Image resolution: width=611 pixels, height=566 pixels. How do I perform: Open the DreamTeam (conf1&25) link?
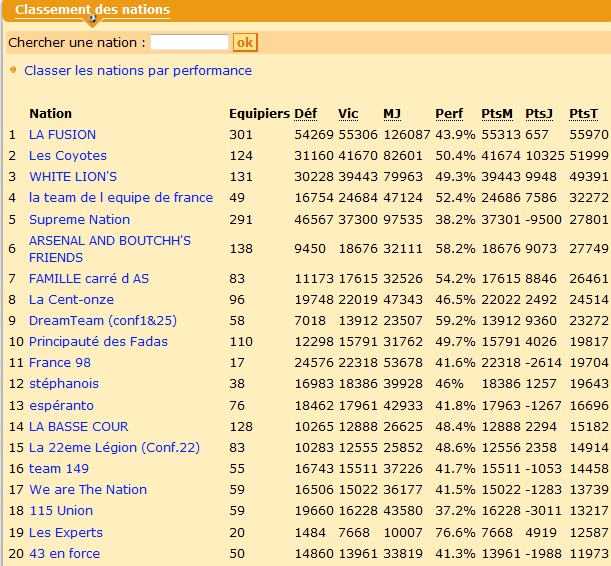click(x=103, y=321)
